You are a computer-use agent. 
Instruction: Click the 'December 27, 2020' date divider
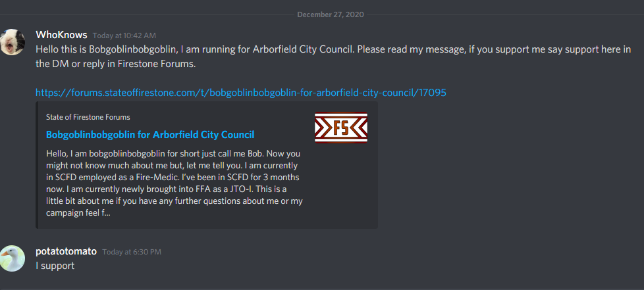tap(331, 14)
